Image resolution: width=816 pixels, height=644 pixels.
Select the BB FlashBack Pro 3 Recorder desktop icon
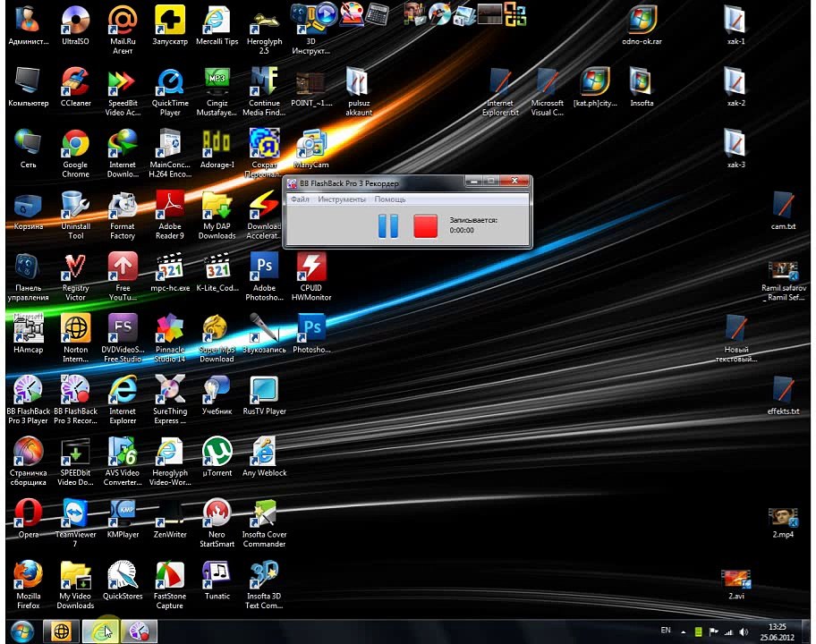click(75, 400)
